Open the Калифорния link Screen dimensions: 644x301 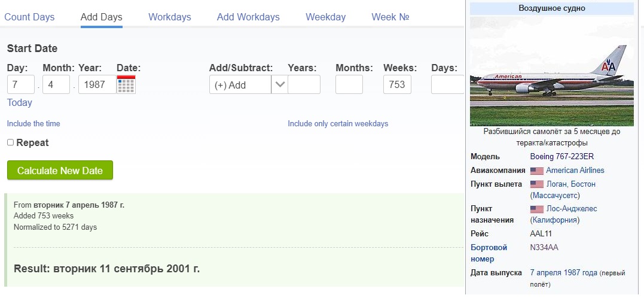coord(555,220)
